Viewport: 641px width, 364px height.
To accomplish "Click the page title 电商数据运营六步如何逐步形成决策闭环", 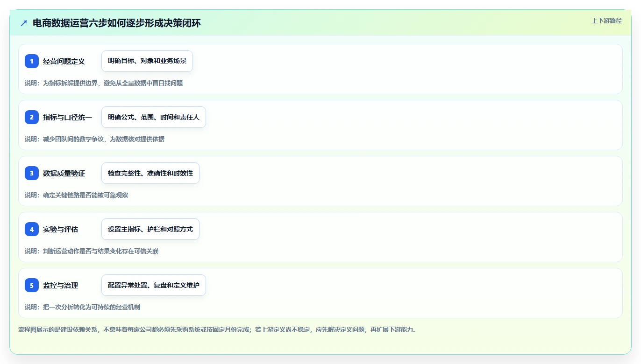I will (x=117, y=23).
